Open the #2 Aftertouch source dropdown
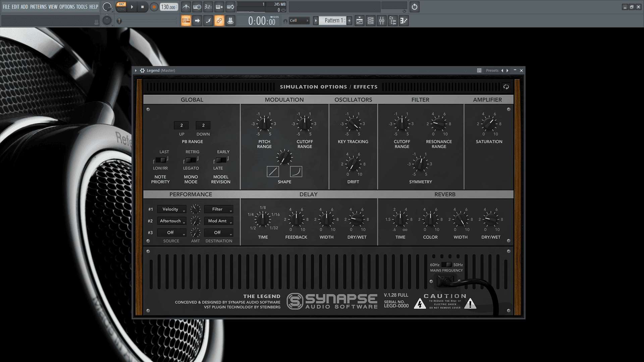 point(172,221)
